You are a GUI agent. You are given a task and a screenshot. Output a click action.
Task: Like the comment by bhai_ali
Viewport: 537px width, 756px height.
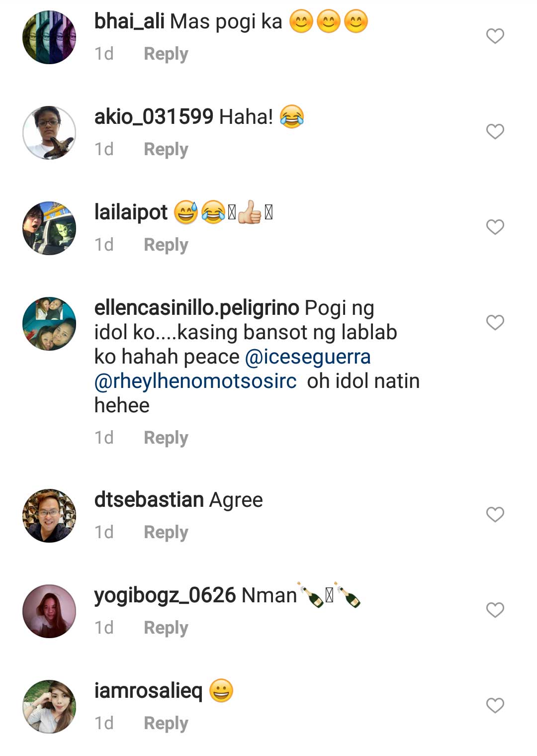tap(495, 36)
